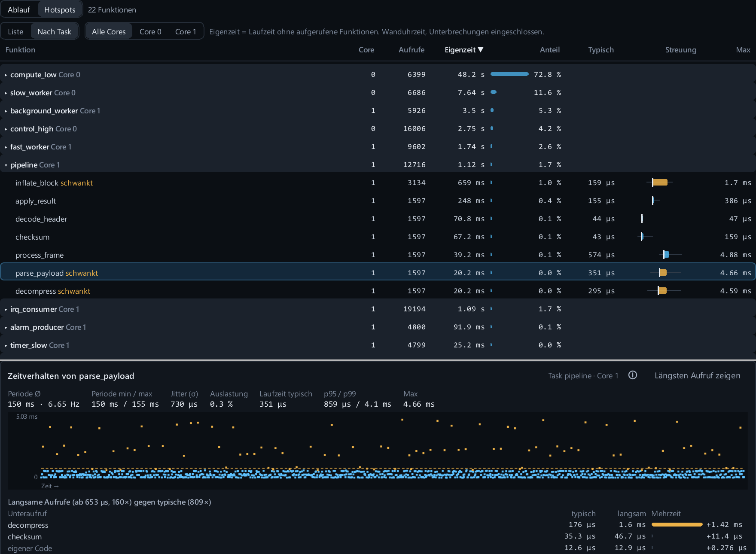This screenshot has height=554, width=756.
Task: Sort by the Anteil column header
Action: click(x=550, y=50)
